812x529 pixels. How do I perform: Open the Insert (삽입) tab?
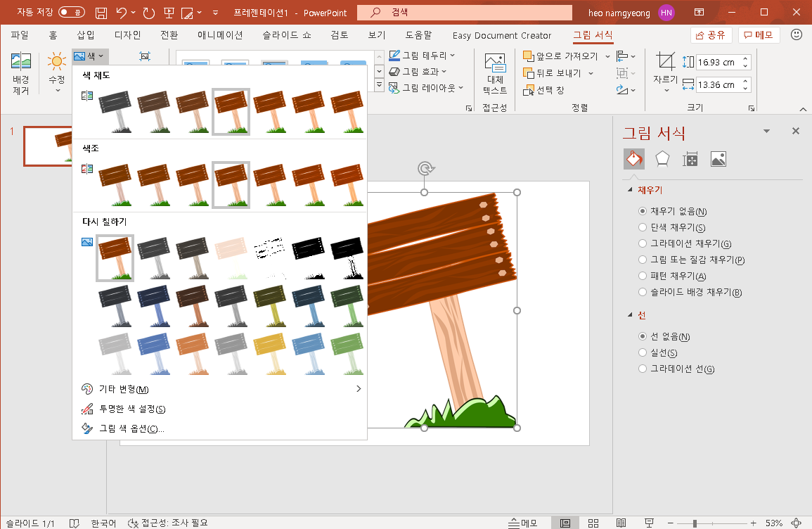tap(86, 34)
